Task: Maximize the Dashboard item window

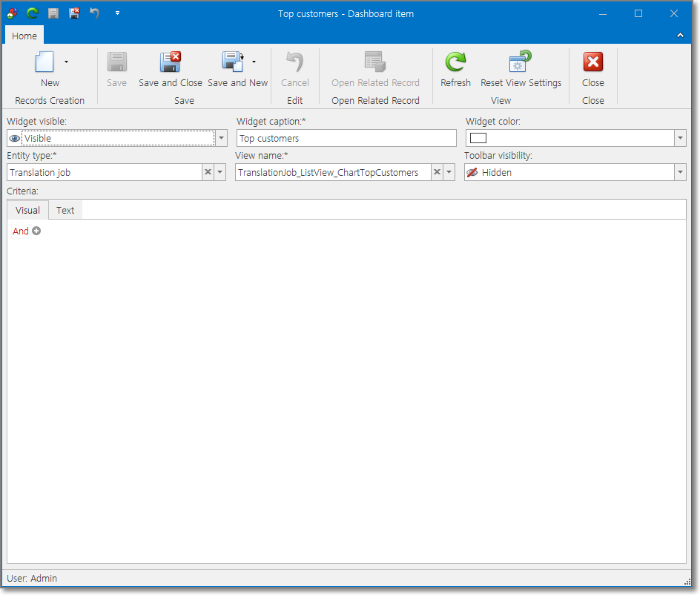Action: point(638,14)
